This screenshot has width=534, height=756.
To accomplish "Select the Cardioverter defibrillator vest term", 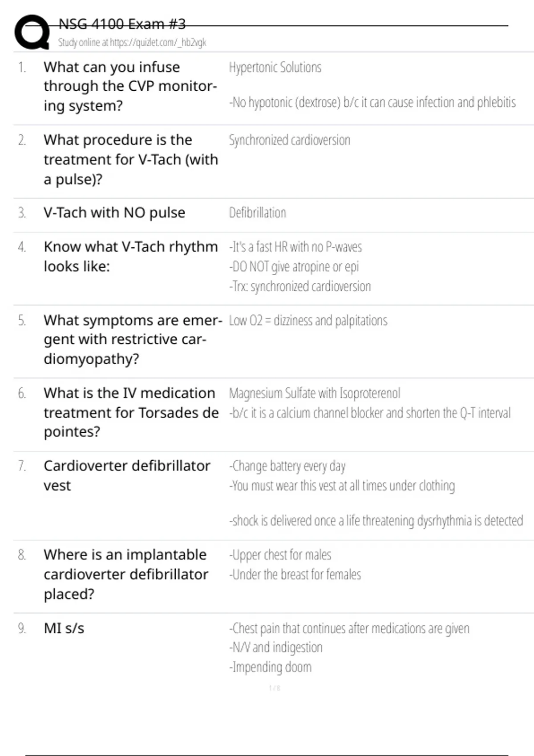I will coord(127,475).
